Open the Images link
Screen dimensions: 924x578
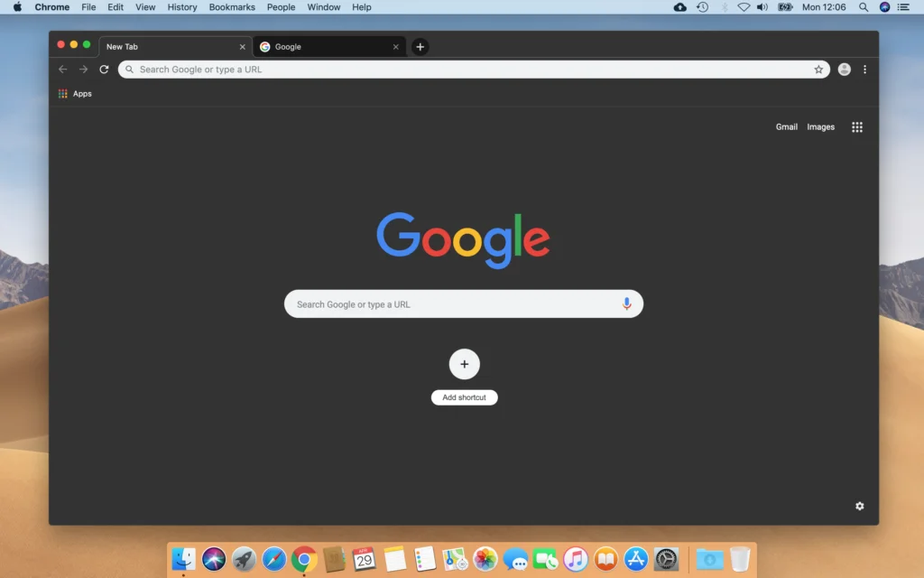pos(821,126)
